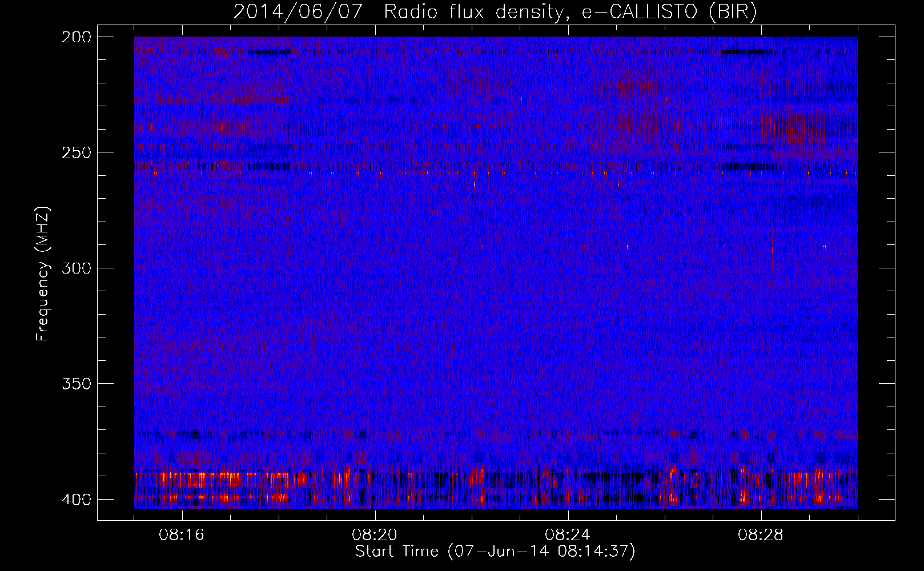Click the 08:24 time tick label
924x571 pixels.
568,535
